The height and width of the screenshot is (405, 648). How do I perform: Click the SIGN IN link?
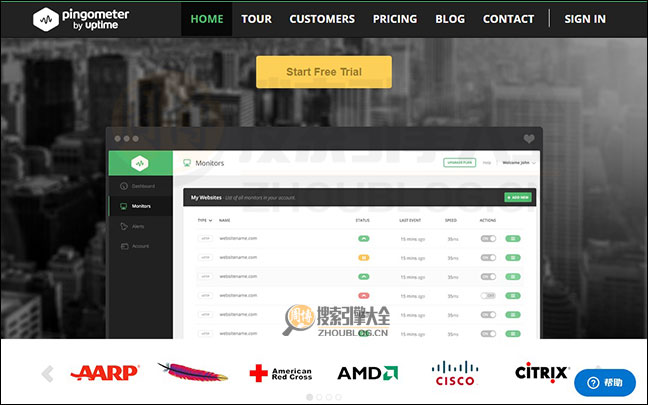pyautogui.click(x=585, y=19)
